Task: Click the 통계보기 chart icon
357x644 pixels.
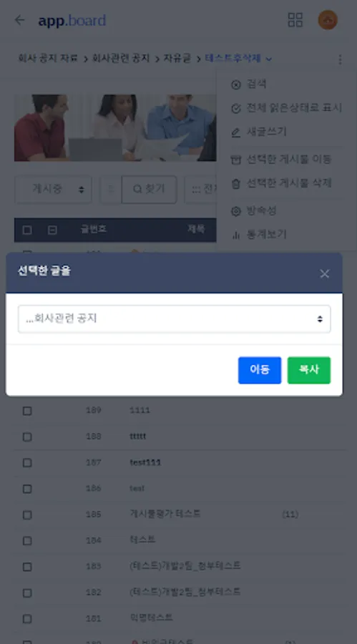Action: (x=236, y=235)
